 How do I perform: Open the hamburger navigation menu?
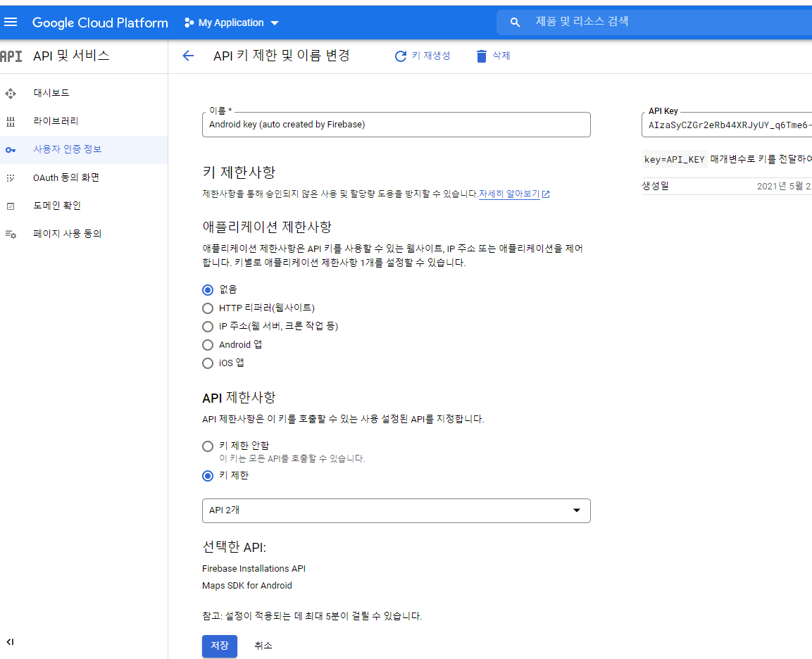[x=11, y=23]
